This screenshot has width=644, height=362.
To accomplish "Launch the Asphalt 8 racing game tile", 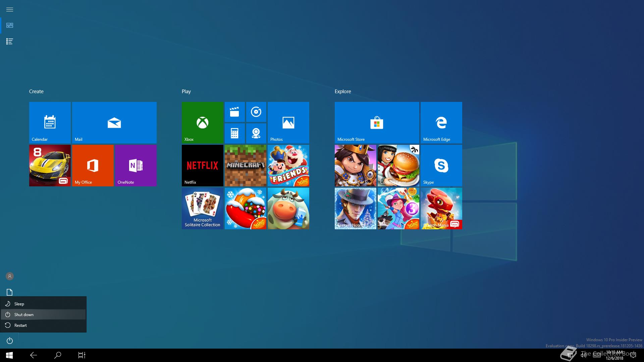I will point(50,166).
